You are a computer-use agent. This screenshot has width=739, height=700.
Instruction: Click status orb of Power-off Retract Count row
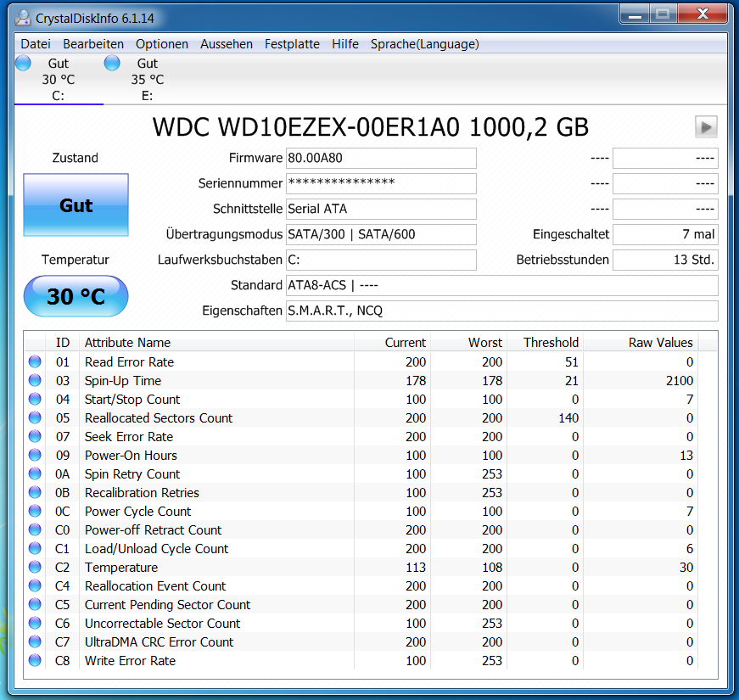[x=35, y=529]
